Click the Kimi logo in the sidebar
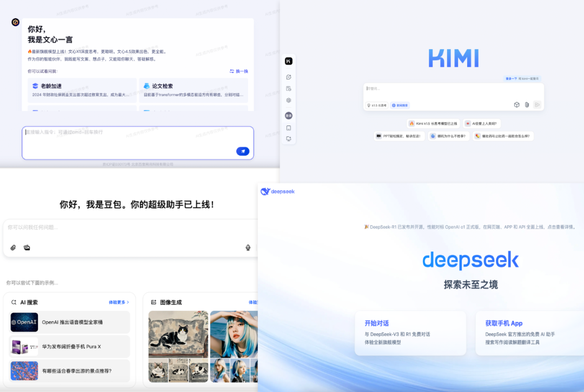This screenshot has width=584, height=392. [x=289, y=61]
